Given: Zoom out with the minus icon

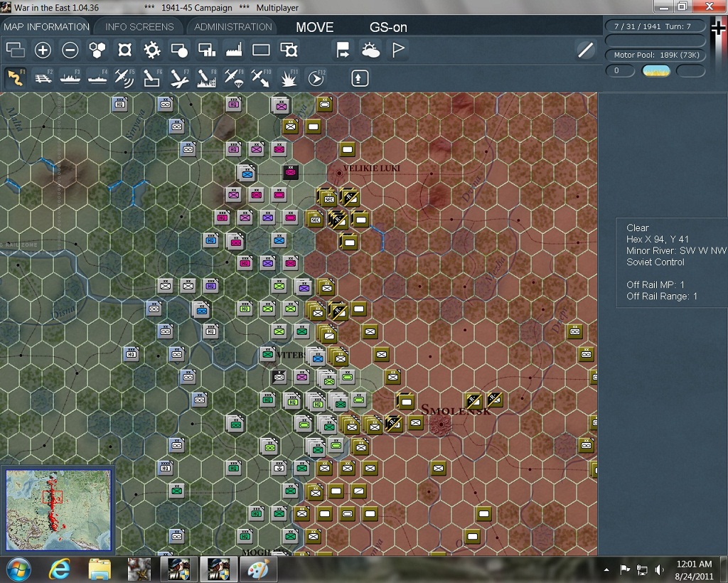Looking at the screenshot, I should click(x=70, y=50).
